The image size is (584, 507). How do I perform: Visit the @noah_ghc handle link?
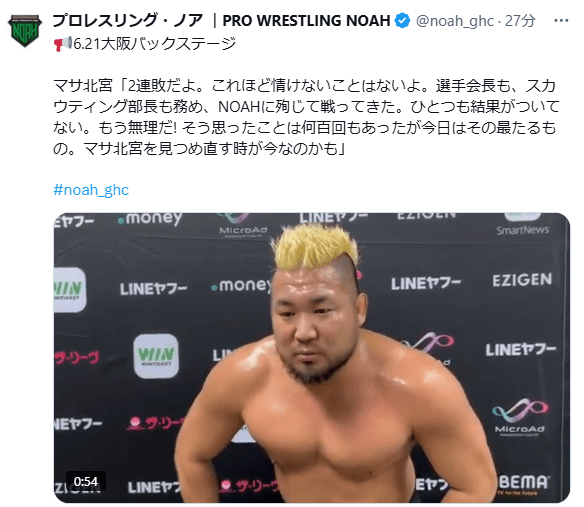point(454,21)
